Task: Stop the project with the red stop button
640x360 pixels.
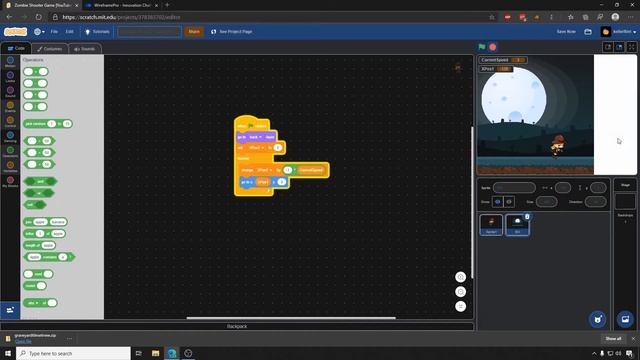Action: [493, 47]
